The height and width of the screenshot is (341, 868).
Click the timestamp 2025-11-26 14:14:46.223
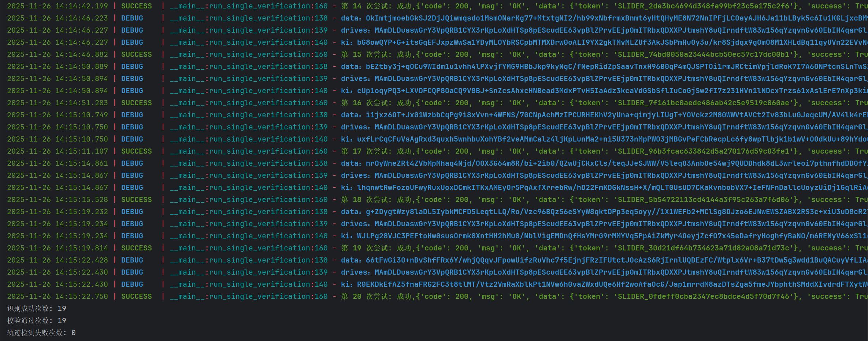coord(58,18)
